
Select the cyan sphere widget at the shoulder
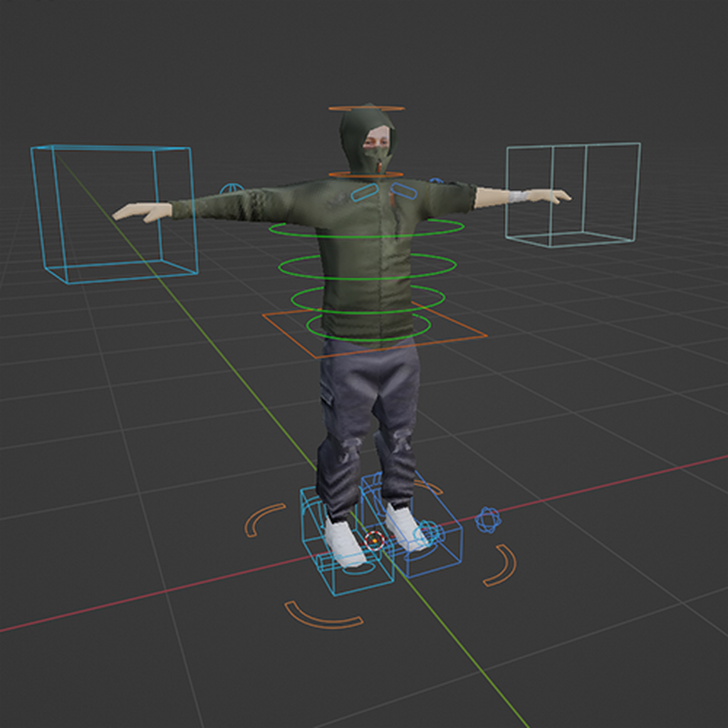pos(231,189)
